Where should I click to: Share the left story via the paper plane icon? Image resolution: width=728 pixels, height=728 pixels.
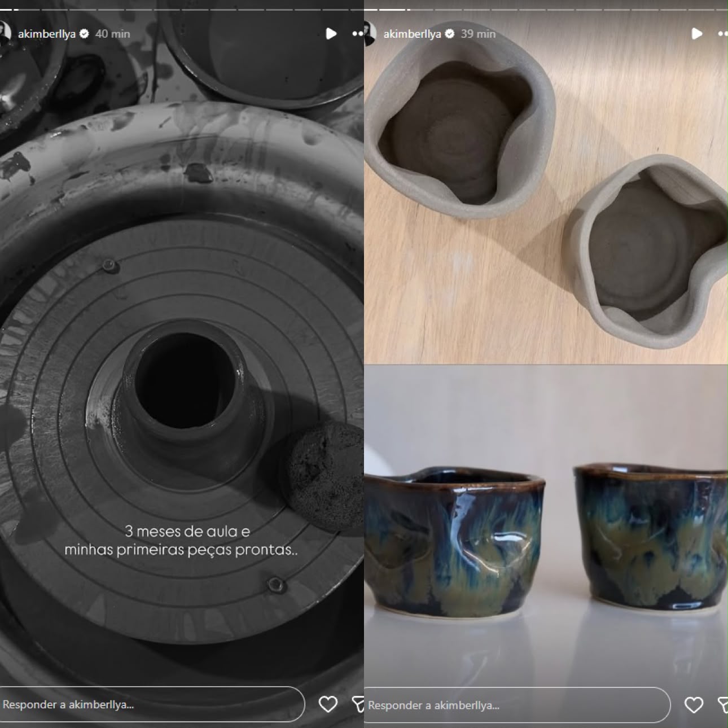358,704
